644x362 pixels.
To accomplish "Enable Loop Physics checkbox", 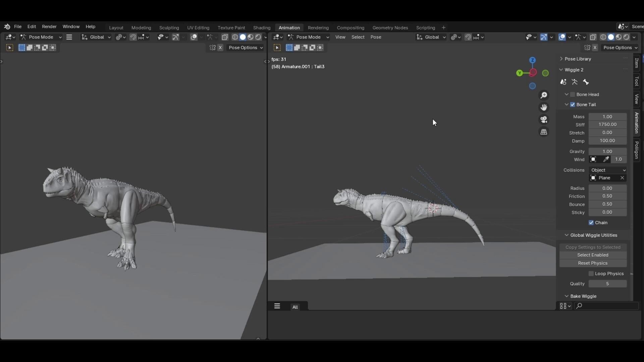I will [591, 274].
